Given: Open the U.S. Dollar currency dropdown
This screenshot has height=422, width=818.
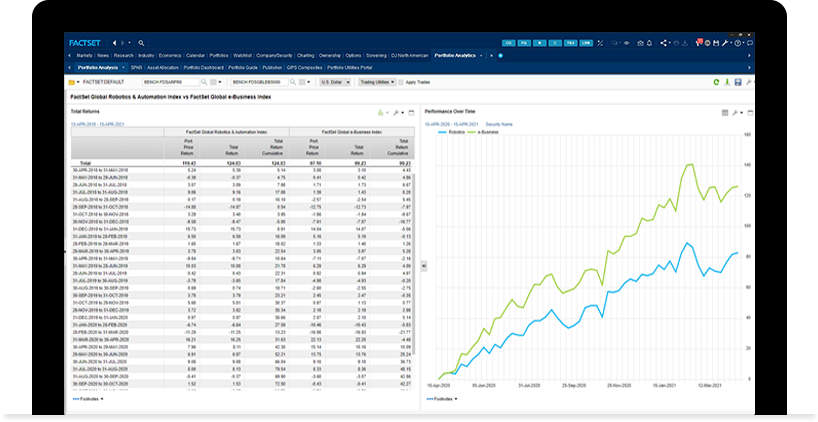Looking at the screenshot, I should click(335, 82).
